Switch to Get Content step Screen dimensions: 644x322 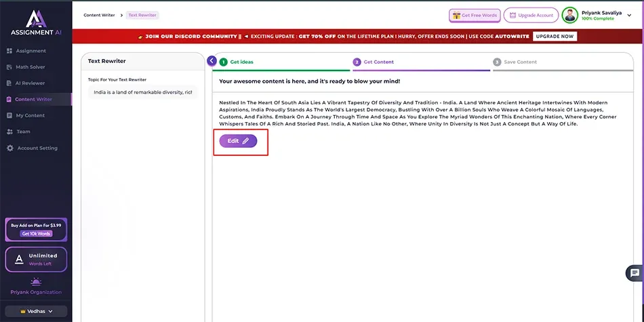coord(378,62)
